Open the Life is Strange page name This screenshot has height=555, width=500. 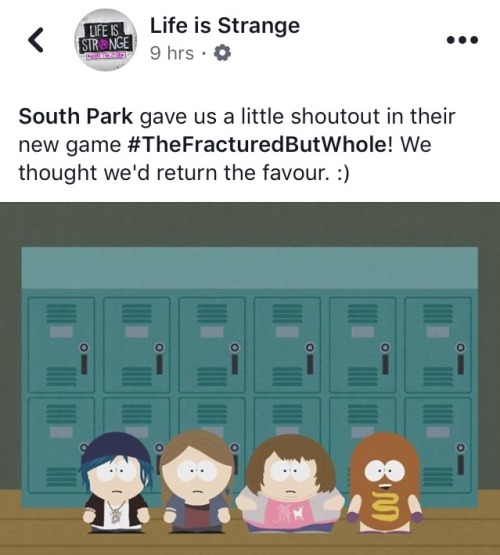(x=225, y=26)
